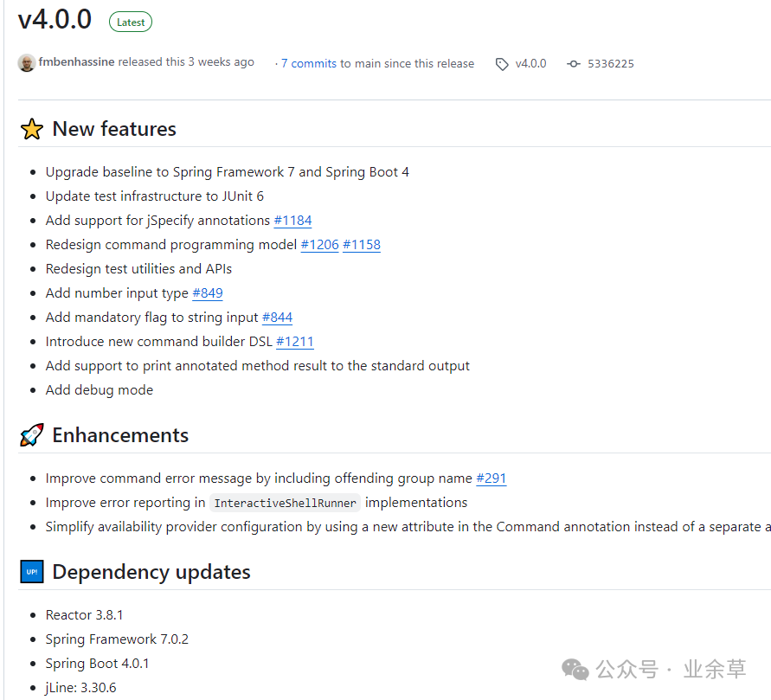Visit #844 about mandatory string flag
The width and height of the screenshot is (771, 700).
tap(277, 317)
